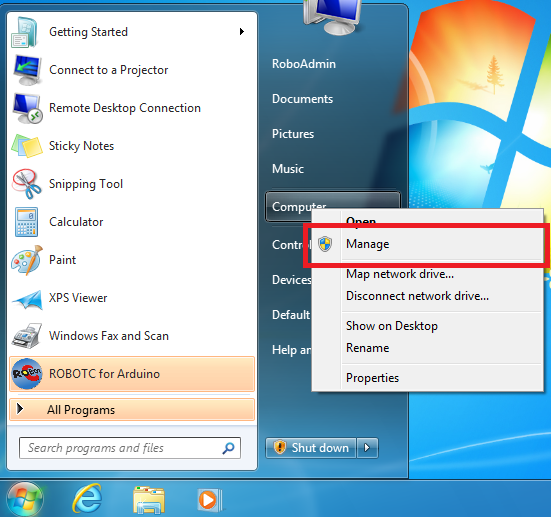The image size is (551, 517).
Task: Open the Pictures library link
Action: coord(293,134)
